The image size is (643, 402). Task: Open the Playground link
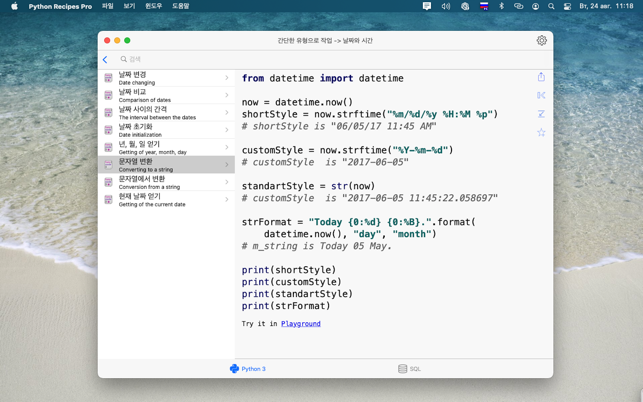click(x=300, y=324)
